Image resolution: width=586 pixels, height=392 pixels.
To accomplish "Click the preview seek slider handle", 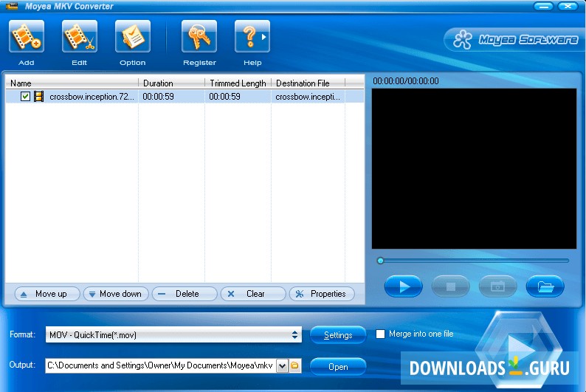I will click(380, 261).
